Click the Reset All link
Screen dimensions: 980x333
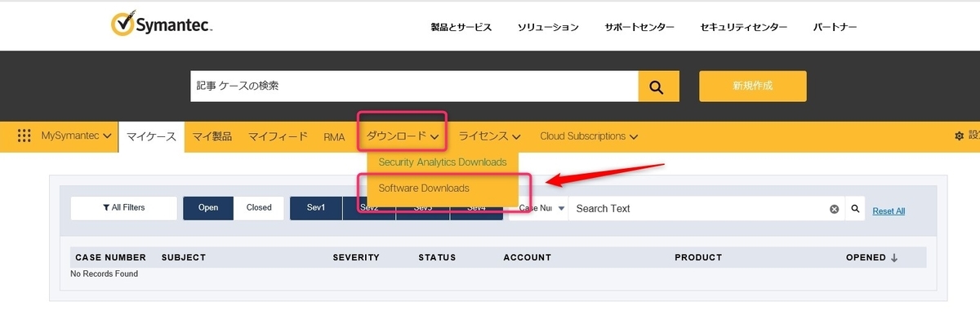tap(889, 211)
